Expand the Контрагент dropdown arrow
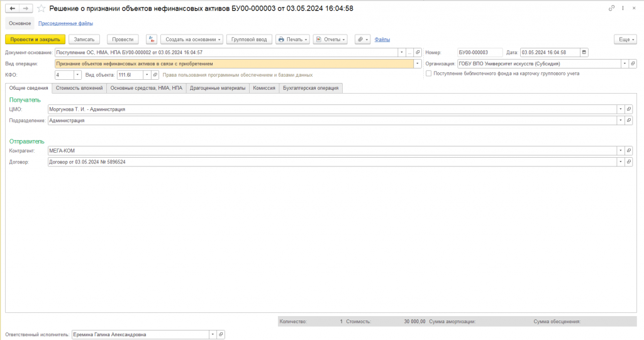The image size is (644, 340). (x=621, y=151)
